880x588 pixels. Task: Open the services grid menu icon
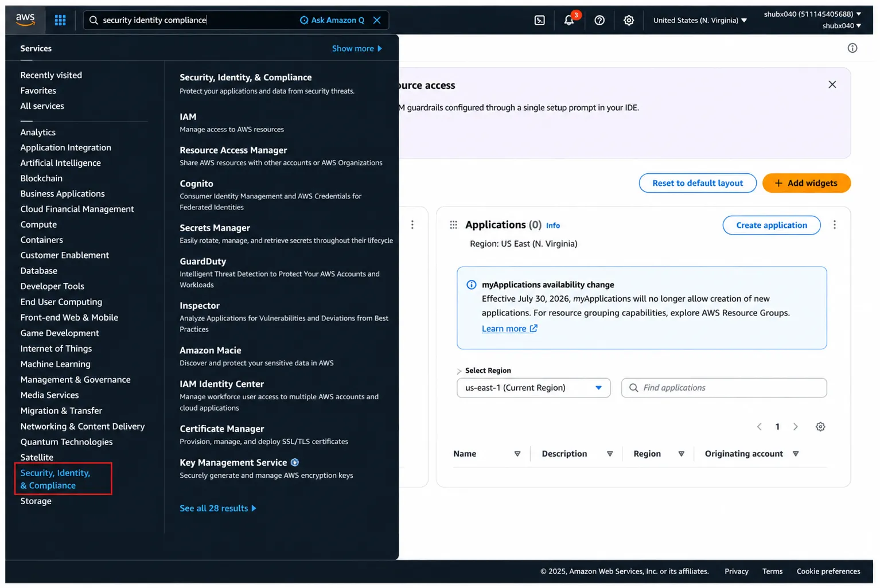tap(60, 20)
